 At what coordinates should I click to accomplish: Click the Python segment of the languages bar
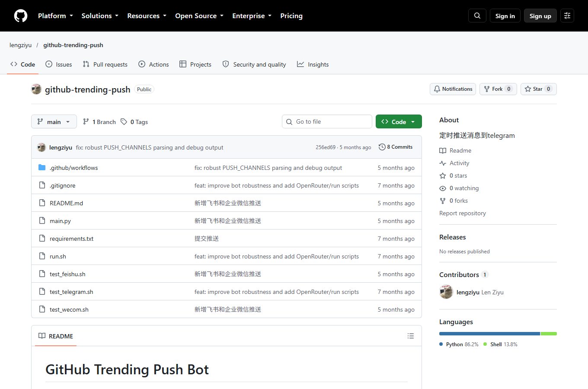coord(489,334)
